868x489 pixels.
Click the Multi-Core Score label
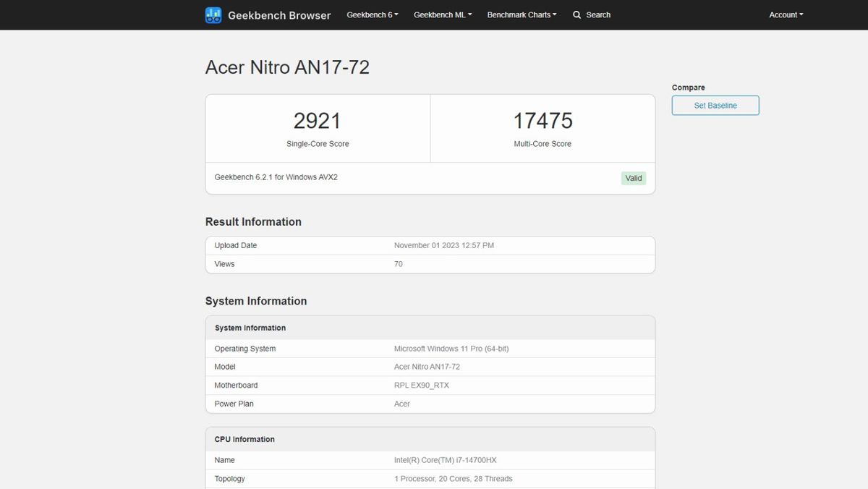point(542,144)
